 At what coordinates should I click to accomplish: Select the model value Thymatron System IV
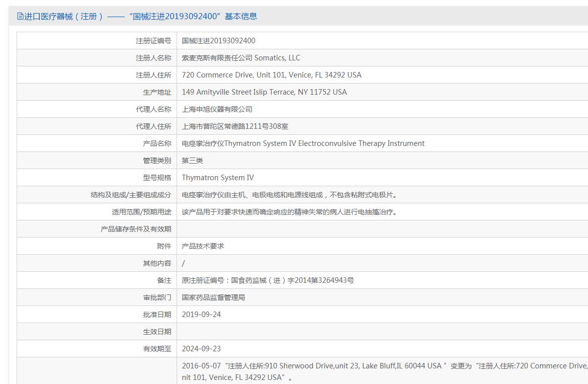217,178
